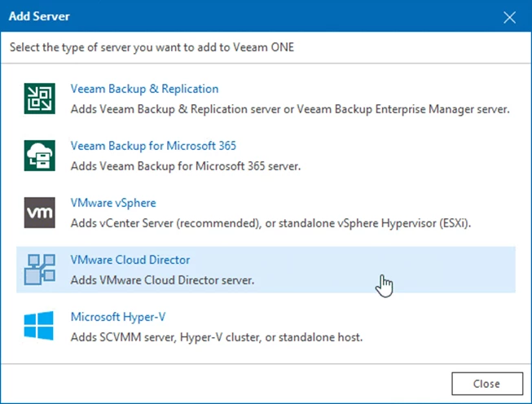This screenshot has height=404, width=532.
Task: Click the Veeam Backup for Microsoft 365 cloud icon
Action: [x=39, y=155]
